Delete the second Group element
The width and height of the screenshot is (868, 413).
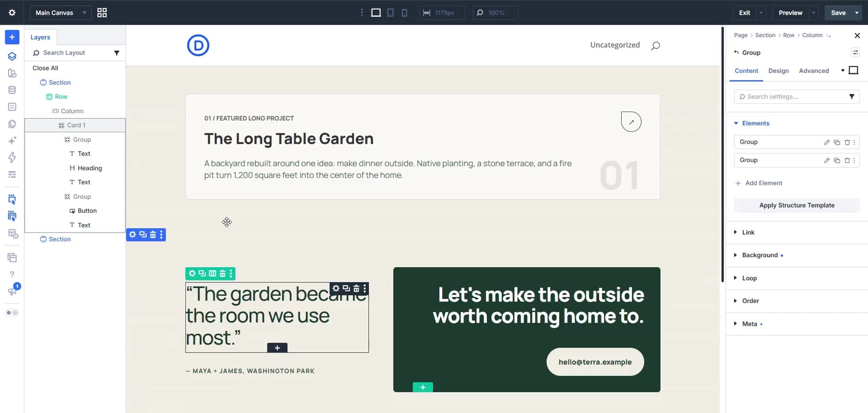pyautogui.click(x=847, y=160)
